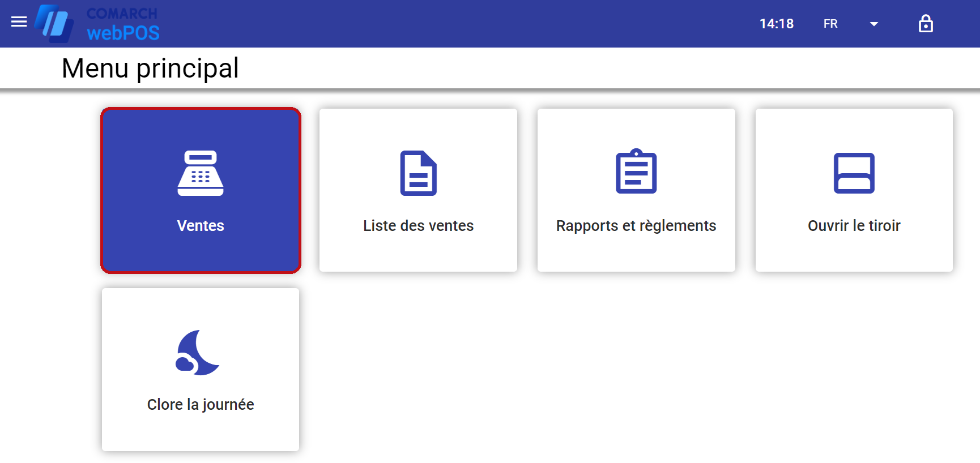
Task: Click the cash register icon on Ventes
Action: [x=201, y=173]
